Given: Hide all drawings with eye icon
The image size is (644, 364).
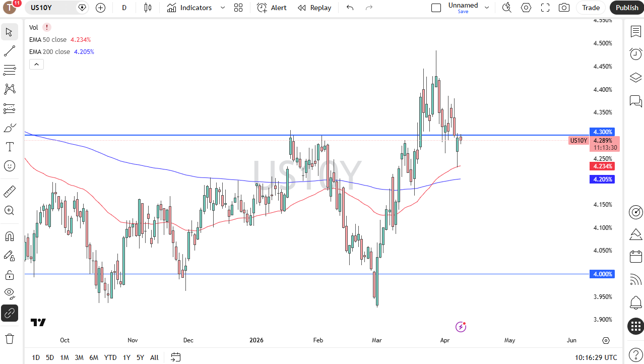Looking at the screenshot, I should click(9, 294).
